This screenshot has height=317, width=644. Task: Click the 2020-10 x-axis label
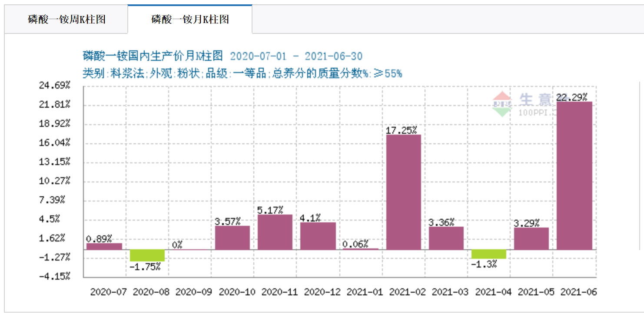point(237,292)
